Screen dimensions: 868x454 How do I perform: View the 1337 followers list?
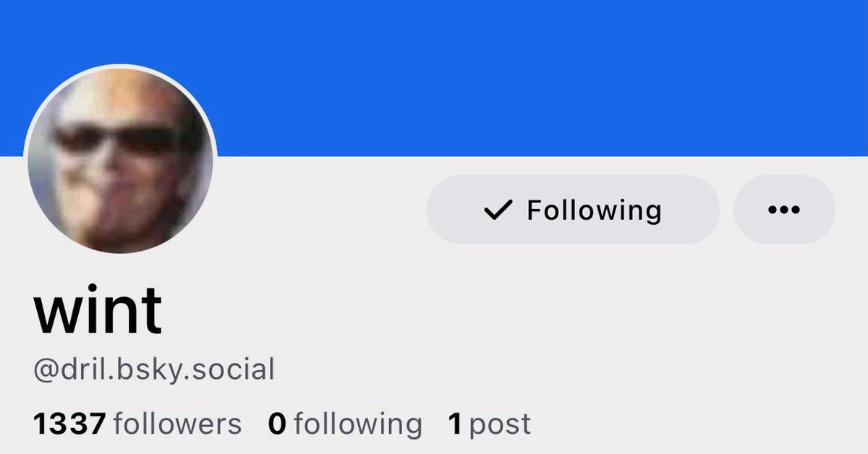click(137, 424)
